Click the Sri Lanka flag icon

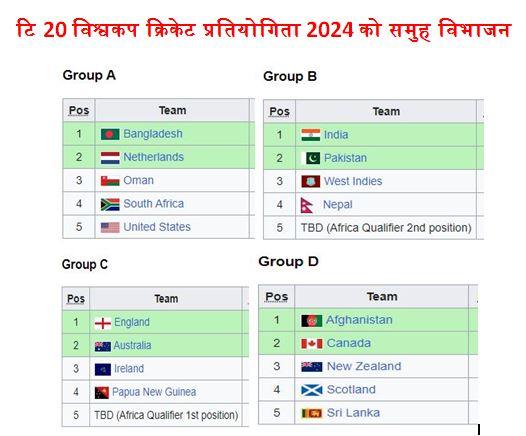(x=312, y=413)
